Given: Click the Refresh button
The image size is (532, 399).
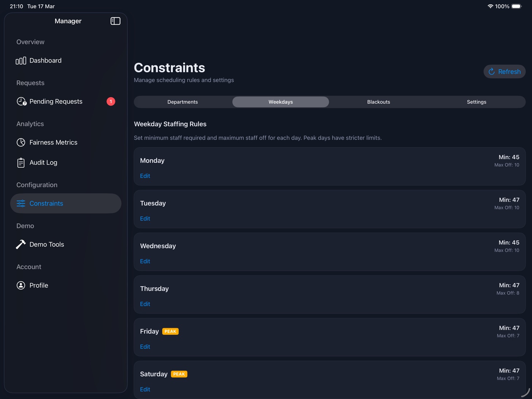Looking at the screenshot, I should click(504, 71).
